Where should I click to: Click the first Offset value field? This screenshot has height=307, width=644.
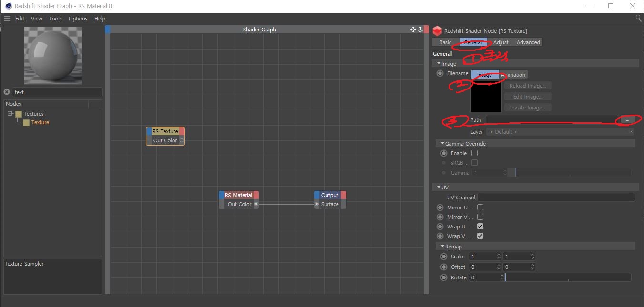(x=483, y=267)
